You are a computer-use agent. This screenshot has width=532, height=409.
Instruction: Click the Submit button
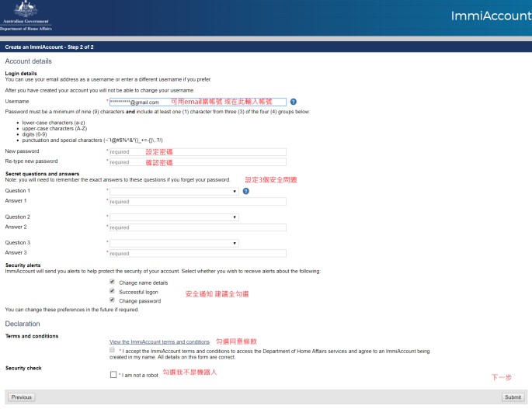pos(513,397)
